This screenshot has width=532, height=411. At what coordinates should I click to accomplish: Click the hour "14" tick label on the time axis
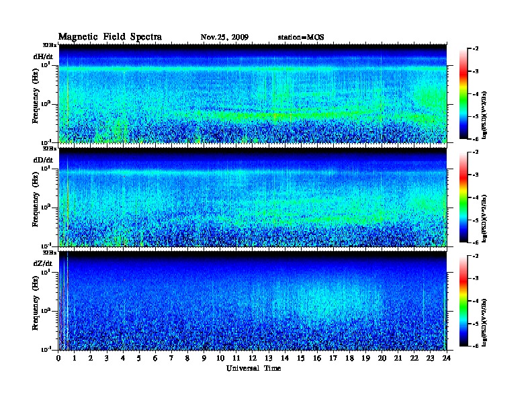[285, 358]
